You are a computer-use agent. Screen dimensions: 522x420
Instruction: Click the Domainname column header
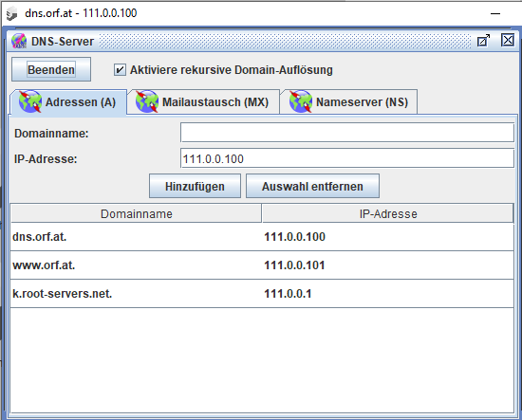coord(137,213)
